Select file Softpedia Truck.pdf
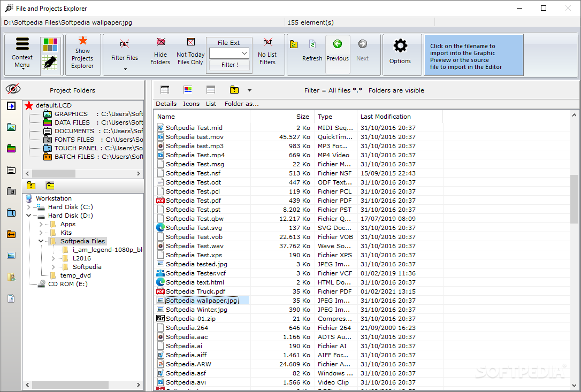Screen dimensions: 581x392 pyautogui.click(x=195, y=291)
